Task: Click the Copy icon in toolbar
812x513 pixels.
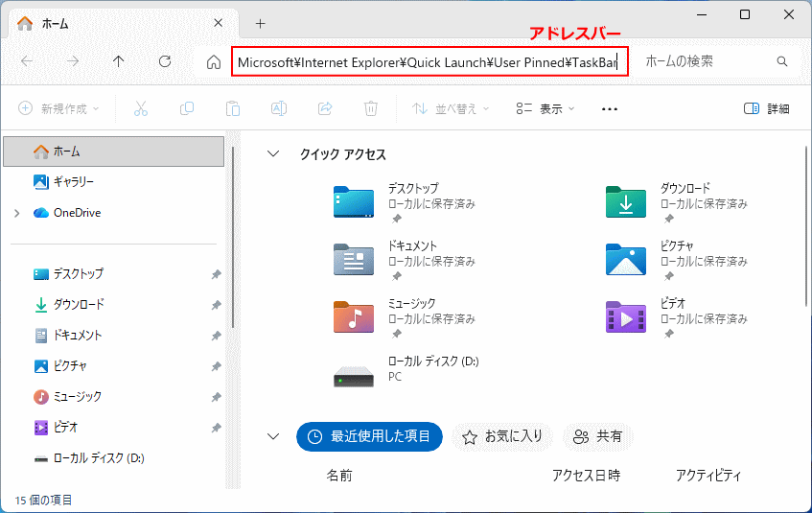Action: click(x=186, y=108)
